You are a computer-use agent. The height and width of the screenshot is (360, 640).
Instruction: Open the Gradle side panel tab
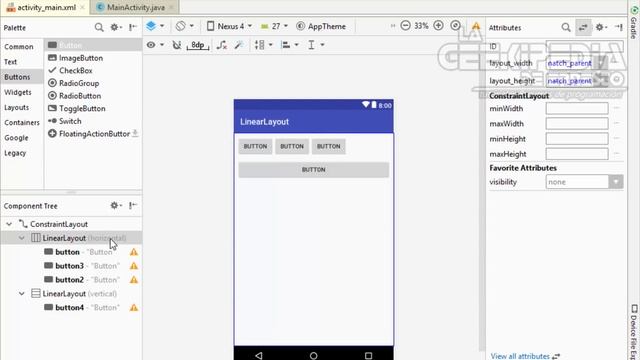point(634,23)
